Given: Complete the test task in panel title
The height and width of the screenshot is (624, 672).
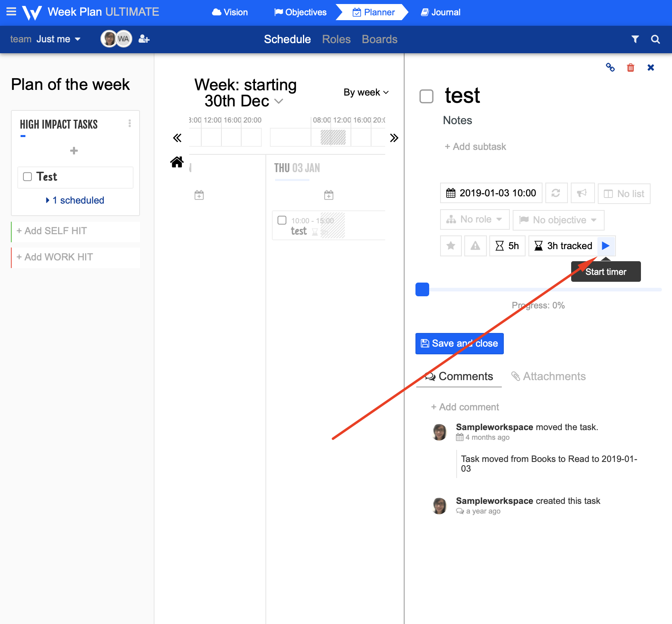Looking at the screenshot, I should (x=426, y=96).
